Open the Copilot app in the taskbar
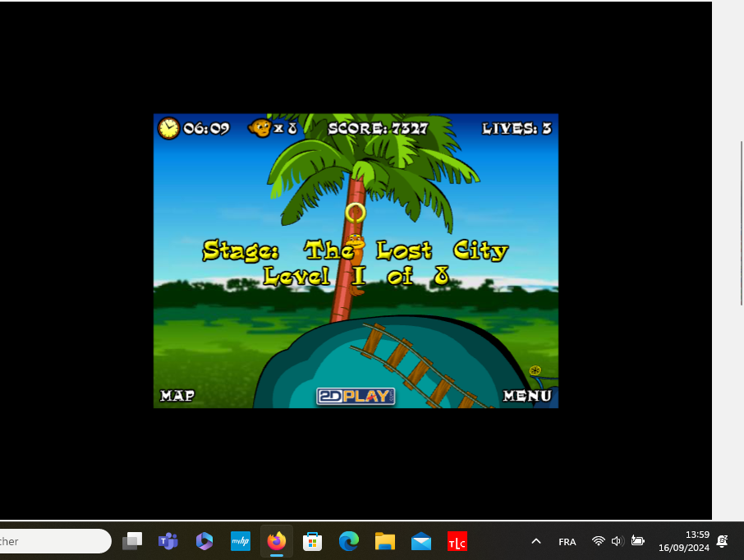 tap(204, 541)
